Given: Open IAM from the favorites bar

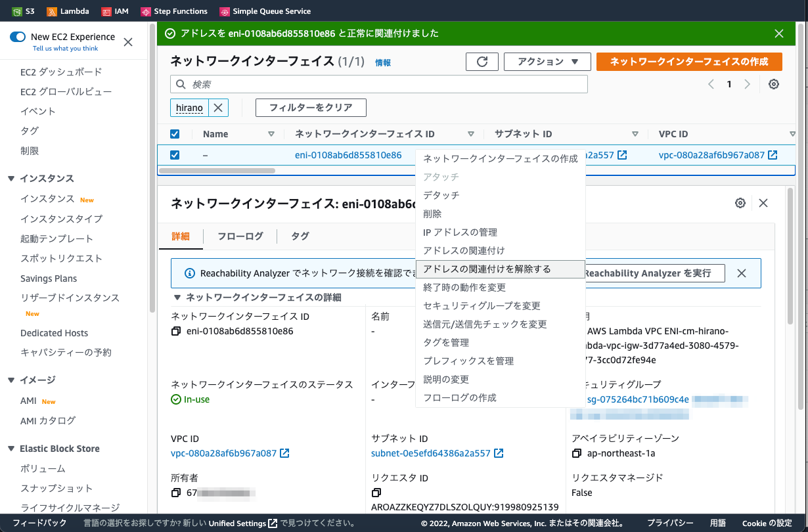Looking at the screenshot, I should 116,11.
